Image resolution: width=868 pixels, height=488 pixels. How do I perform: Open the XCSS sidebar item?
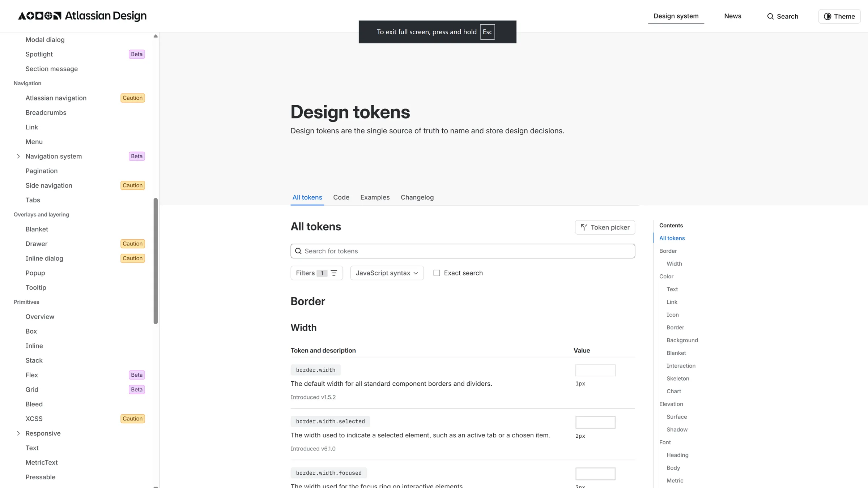click(x=34, y=419)
